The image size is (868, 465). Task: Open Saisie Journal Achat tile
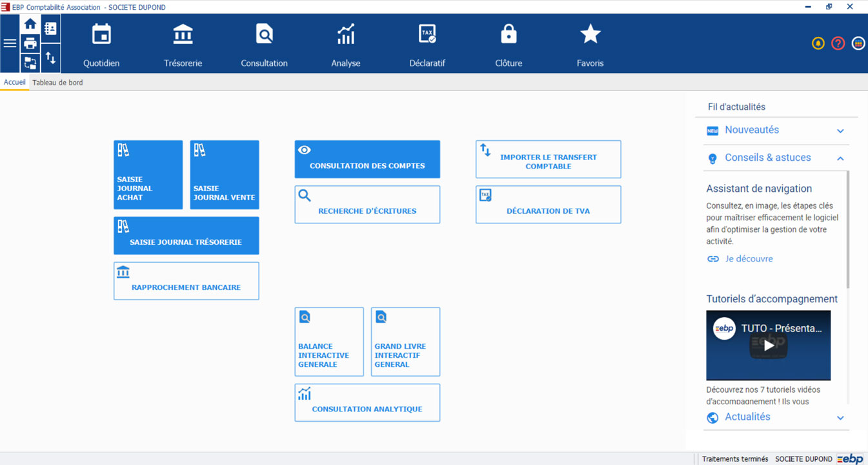(148, 175)
